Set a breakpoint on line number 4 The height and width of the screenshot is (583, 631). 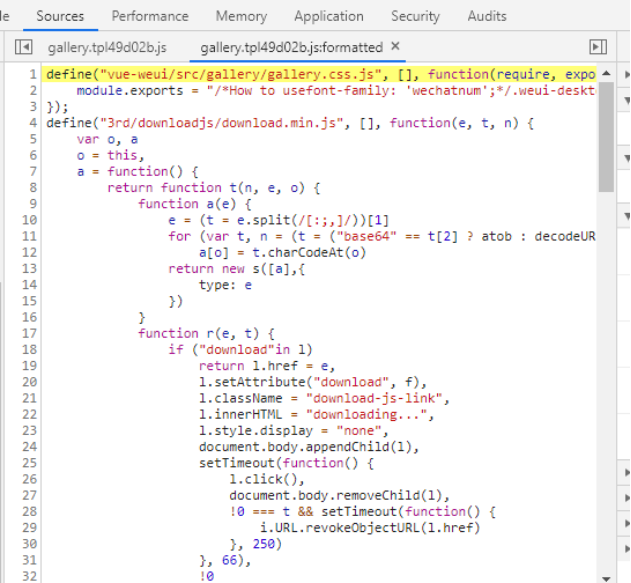[32, 123]
